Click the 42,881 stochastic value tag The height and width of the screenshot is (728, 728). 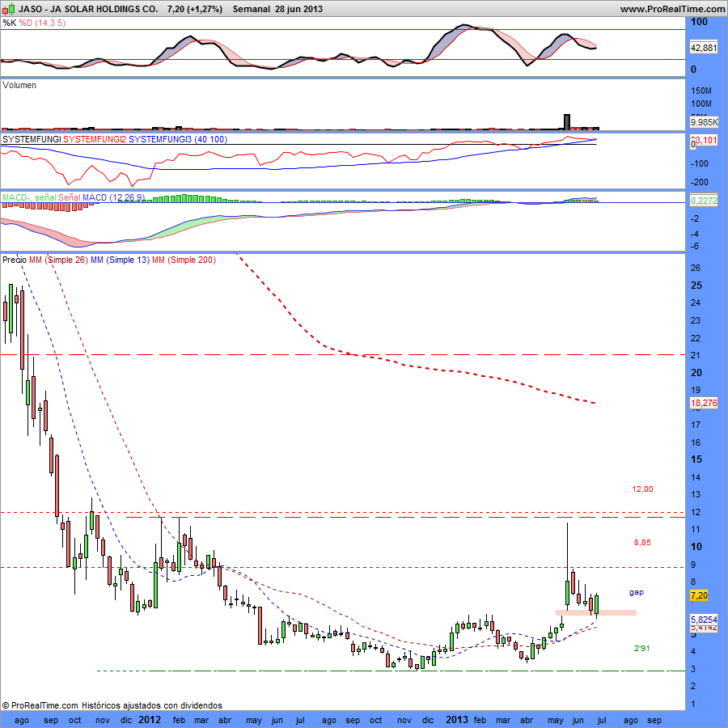point(704,48)
